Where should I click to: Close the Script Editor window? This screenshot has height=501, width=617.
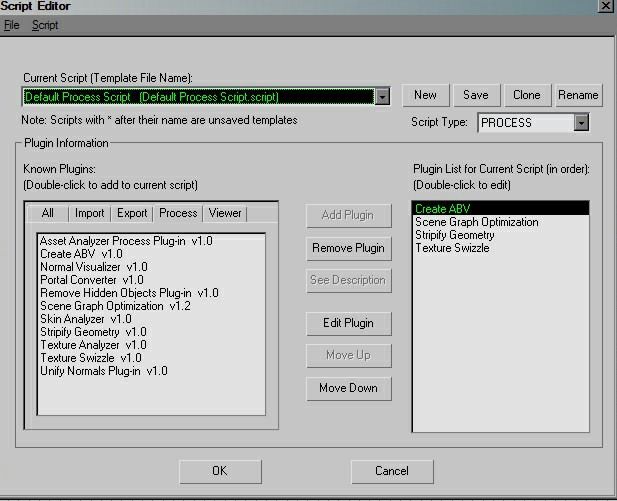[x=605, y=6]
